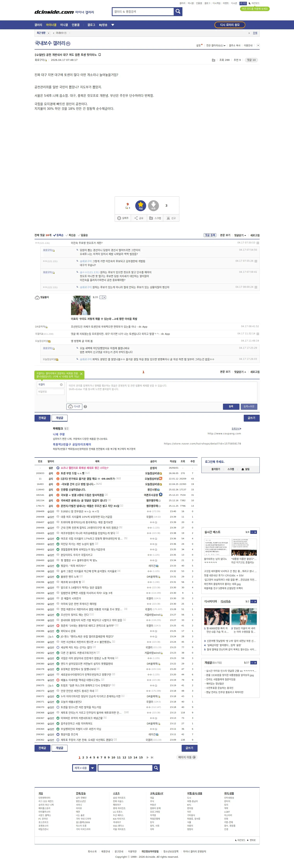
Task: Click the 로그인 button in top bar
Action: pos(243,3)
